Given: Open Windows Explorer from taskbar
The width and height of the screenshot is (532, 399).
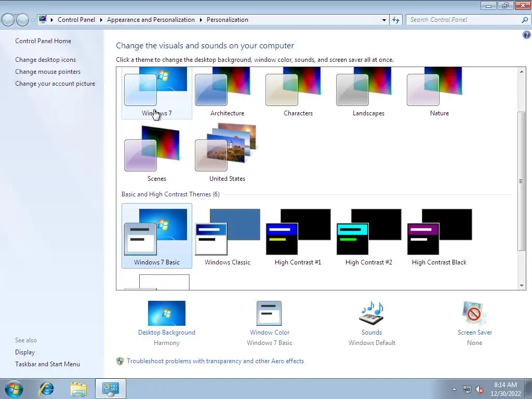Looking at the screenshot, I should pyautogui.click(x=78, y=389).
